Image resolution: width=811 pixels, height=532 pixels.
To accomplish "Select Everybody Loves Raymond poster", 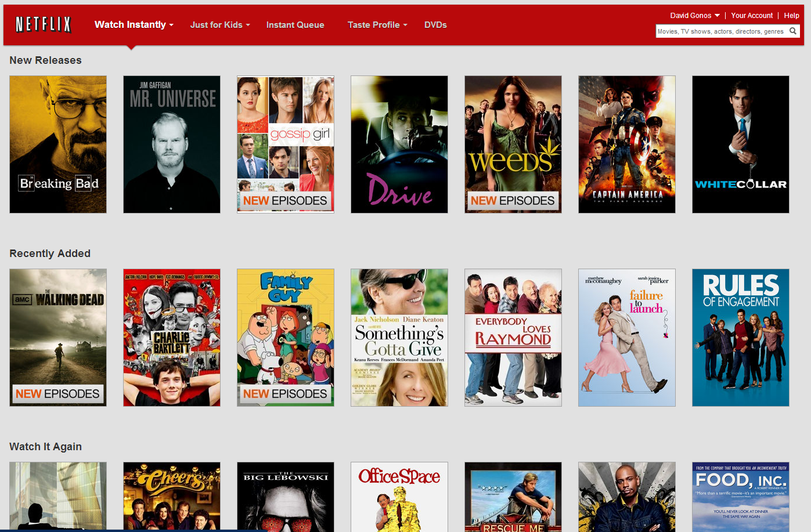I will pyautogui.click(x=513, y=338).
